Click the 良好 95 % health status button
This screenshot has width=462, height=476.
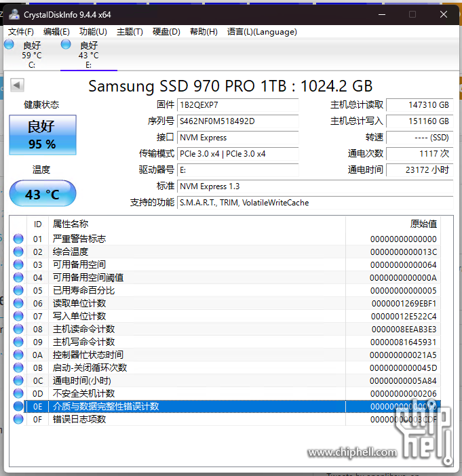click(43, 135)
